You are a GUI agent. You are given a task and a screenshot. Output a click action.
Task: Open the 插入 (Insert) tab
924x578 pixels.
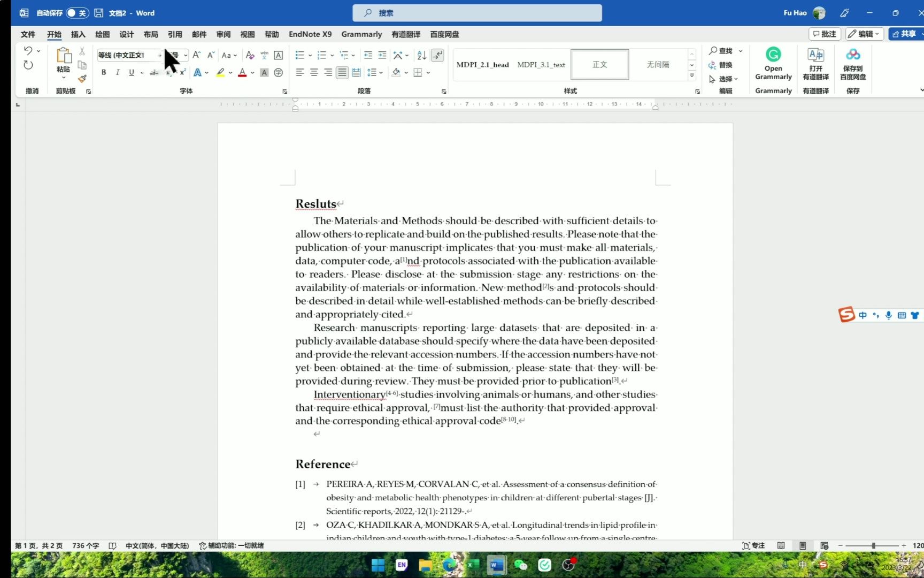[x=78, y=34]
